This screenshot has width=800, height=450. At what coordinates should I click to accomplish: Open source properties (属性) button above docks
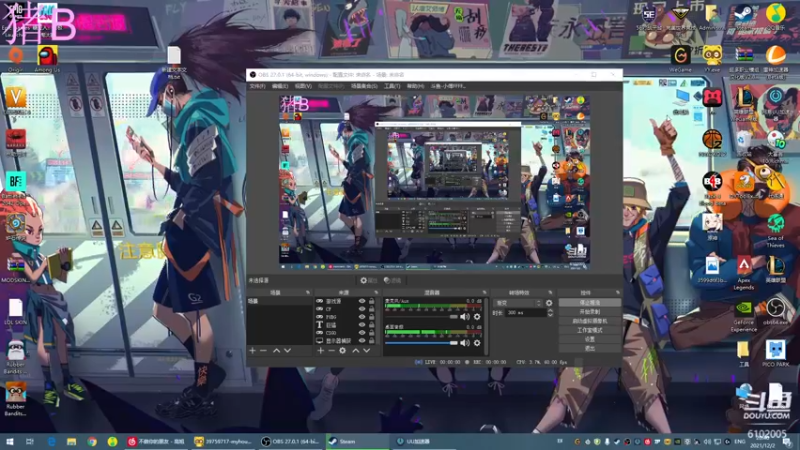pyautogui.click(x=368, y=281)
